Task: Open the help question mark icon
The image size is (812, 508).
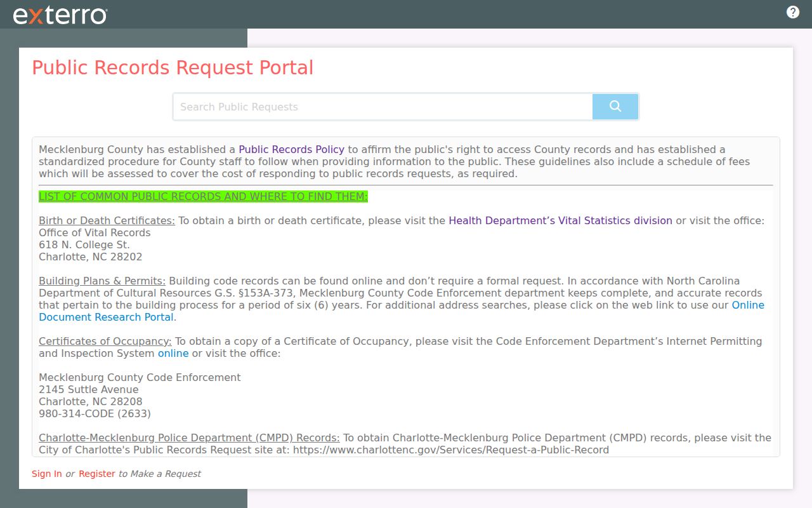Action: click(793, 12)
